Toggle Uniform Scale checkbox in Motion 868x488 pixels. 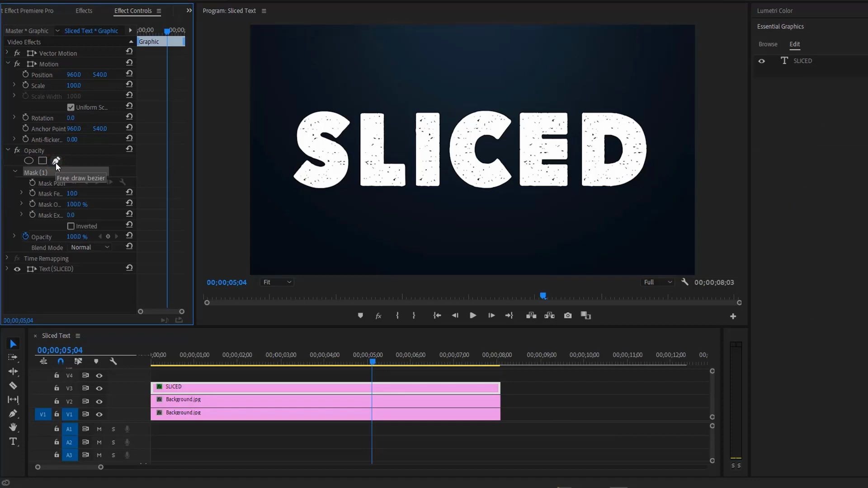(x=71, y=107)
